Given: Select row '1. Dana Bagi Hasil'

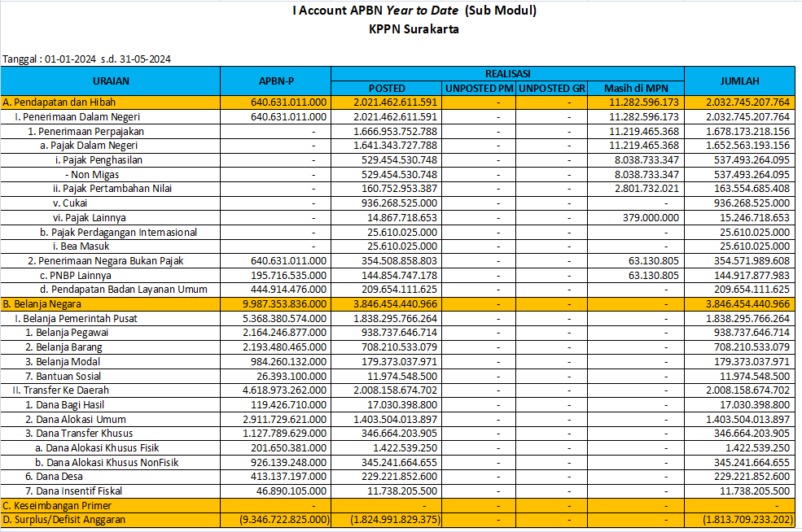Looking at the screenshot, I should [398, 405].
